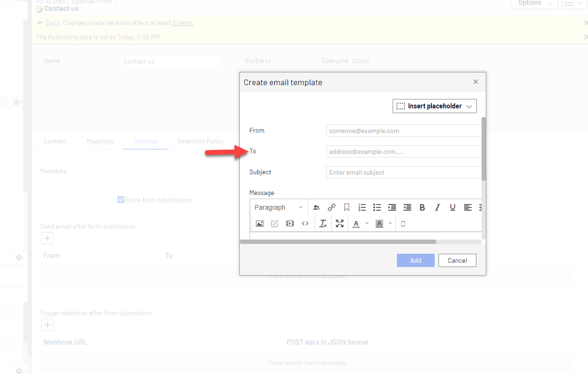Select the background color swatch
This screenshot has height=374, width=588.
[379, 223]
